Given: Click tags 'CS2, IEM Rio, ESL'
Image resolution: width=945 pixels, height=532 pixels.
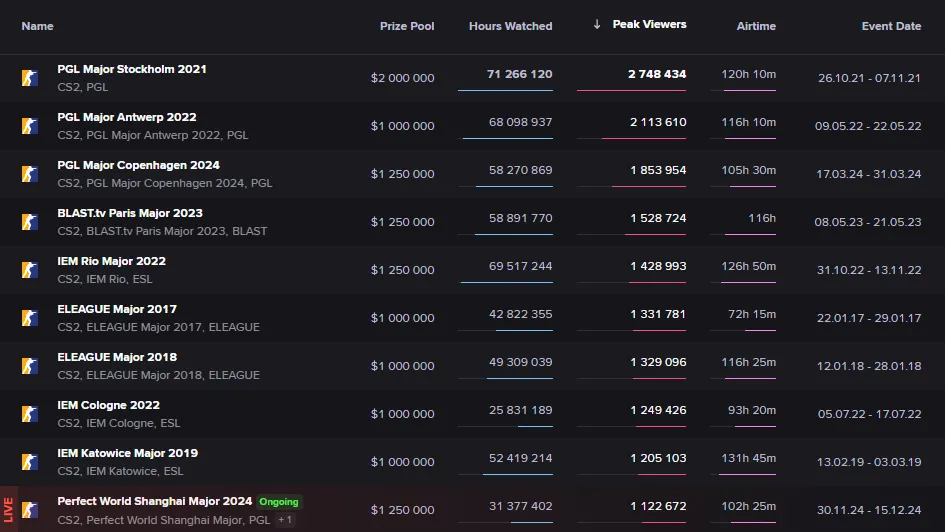Looking at the screenshot, I should coord(105,279).
